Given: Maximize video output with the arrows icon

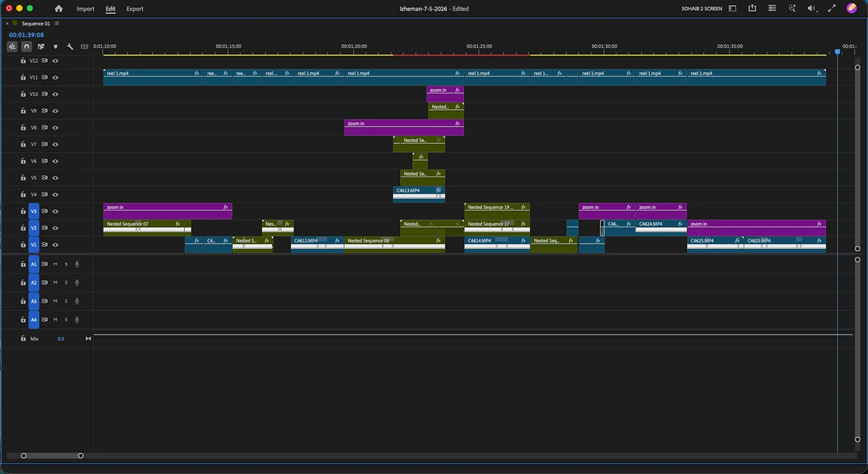Looking at the screenshot, I should [x=832, y=9].
